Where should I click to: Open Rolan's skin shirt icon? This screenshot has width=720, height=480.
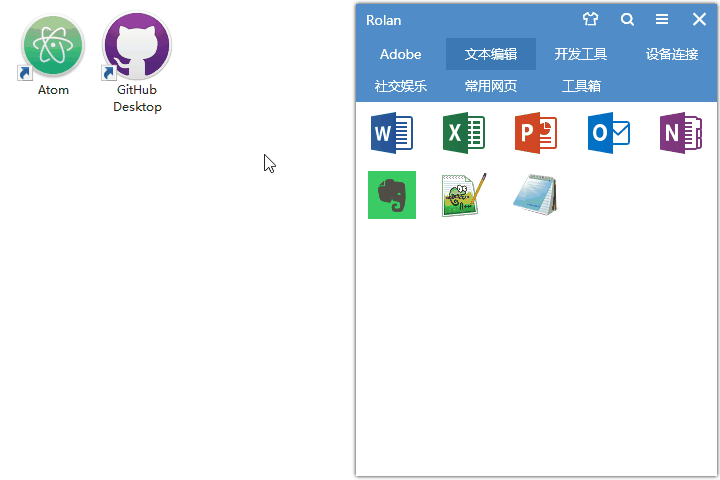591,19
